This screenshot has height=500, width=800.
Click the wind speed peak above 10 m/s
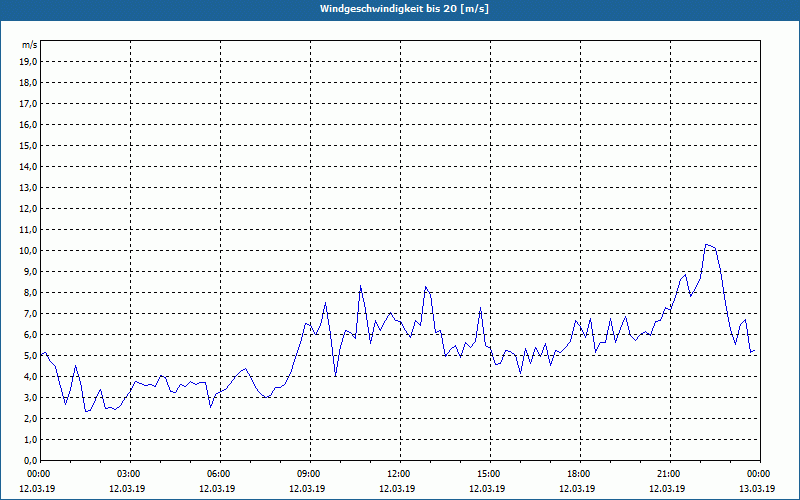708,245
